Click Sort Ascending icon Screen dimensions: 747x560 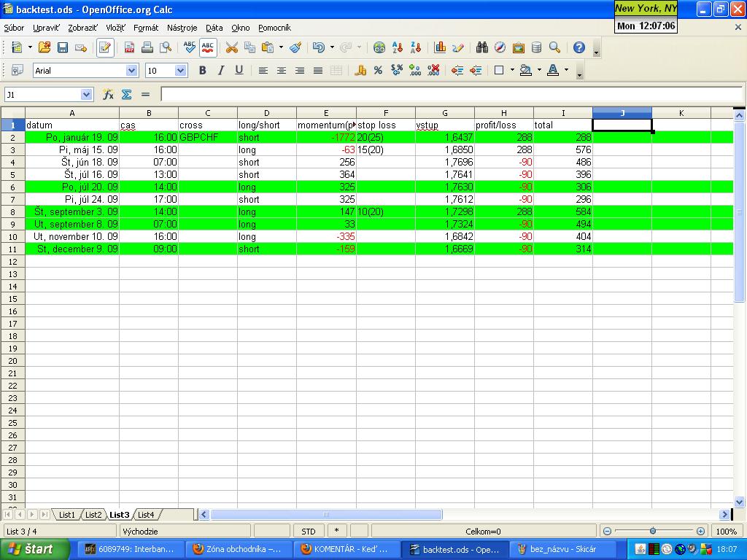tap(398, 47)
